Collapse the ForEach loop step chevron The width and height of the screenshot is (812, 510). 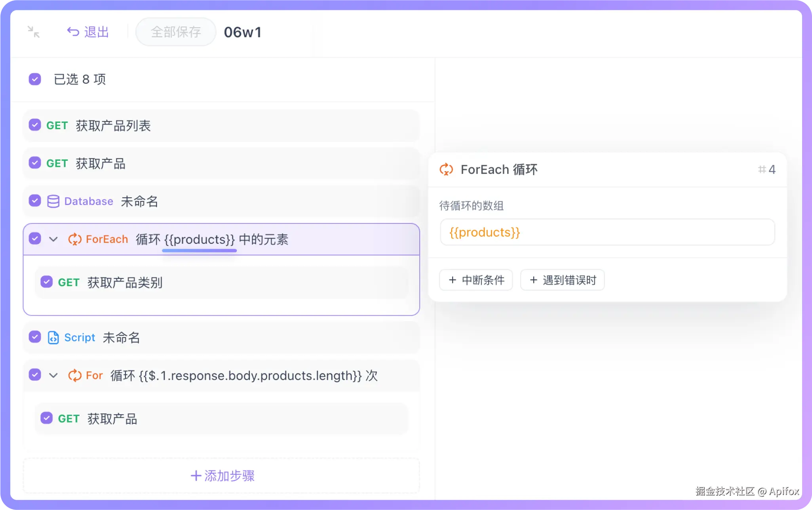53,239
